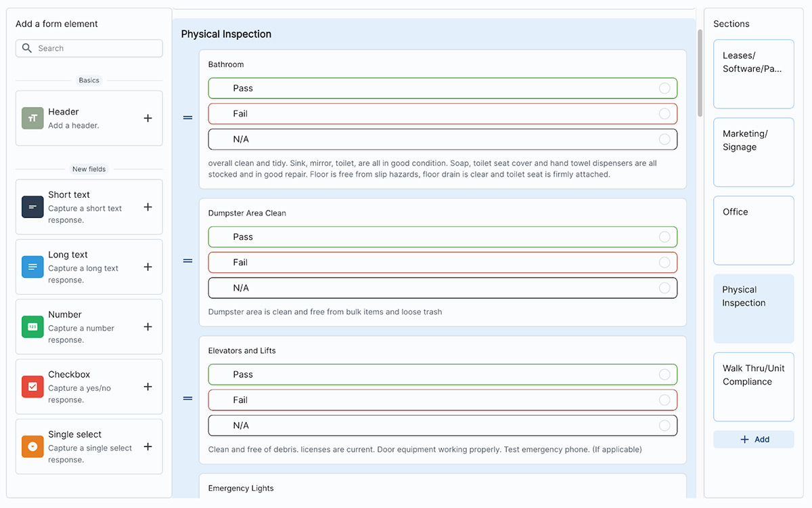Add a Number field using its plus button
812x508 pixels.
pos(148,326)
